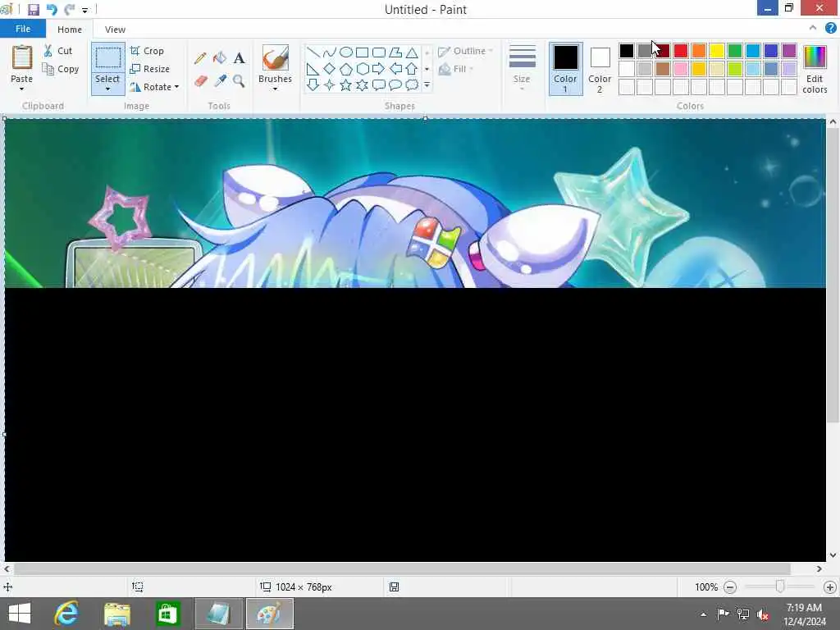Open Edit colors dialog
Viewport: 840px width, 630px height.
point(815,70)
